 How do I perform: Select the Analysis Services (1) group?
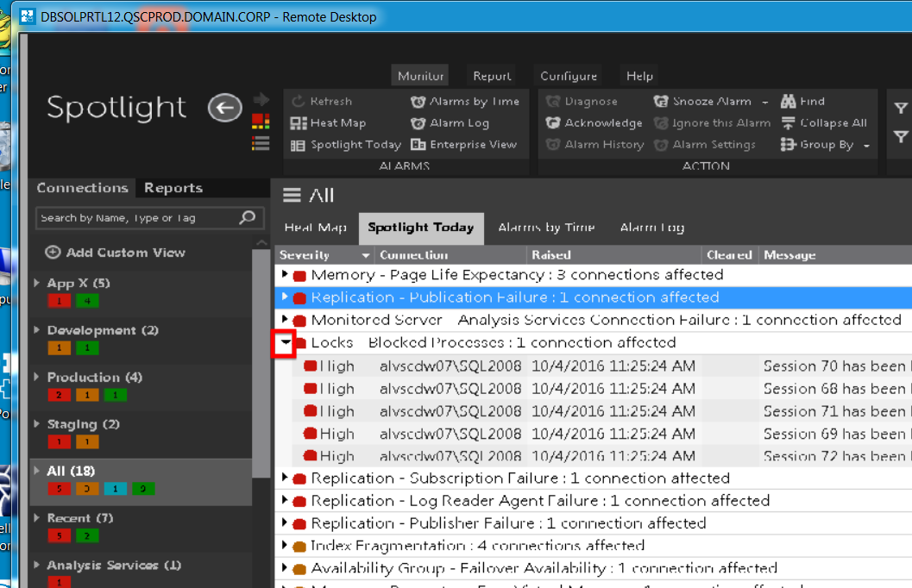pos(142,572)
